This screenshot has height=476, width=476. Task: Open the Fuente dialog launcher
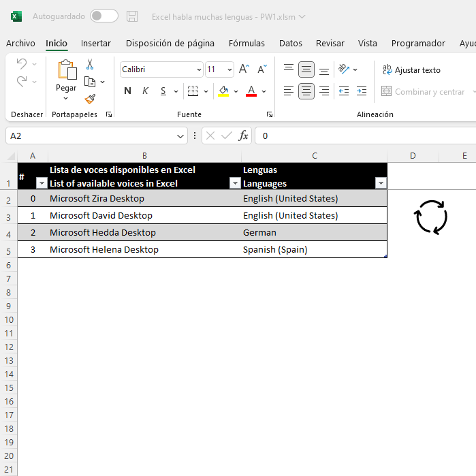[x=270, y=114]
